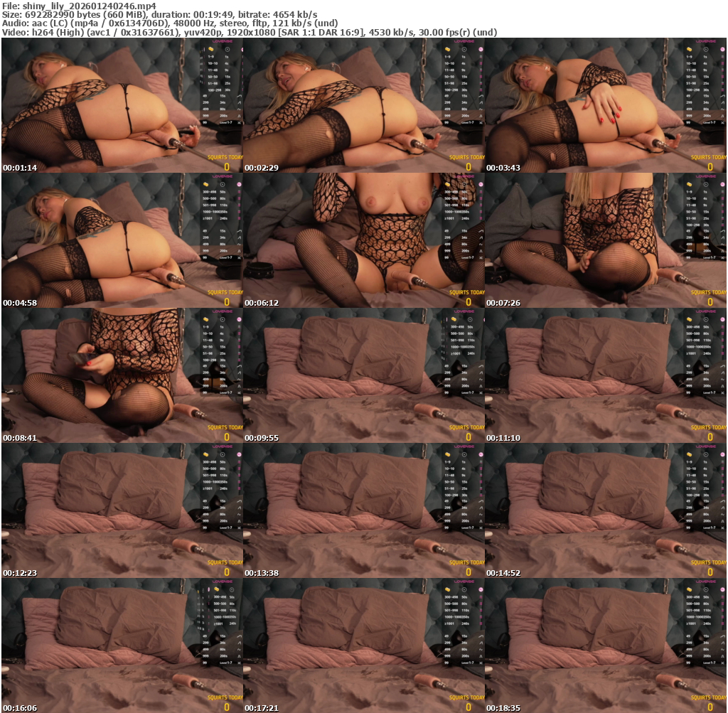Viewport: 728px width, 713px height.
Task: Click the thumbnail labeled 00:11:10
Action: click(x=606, y=375)
